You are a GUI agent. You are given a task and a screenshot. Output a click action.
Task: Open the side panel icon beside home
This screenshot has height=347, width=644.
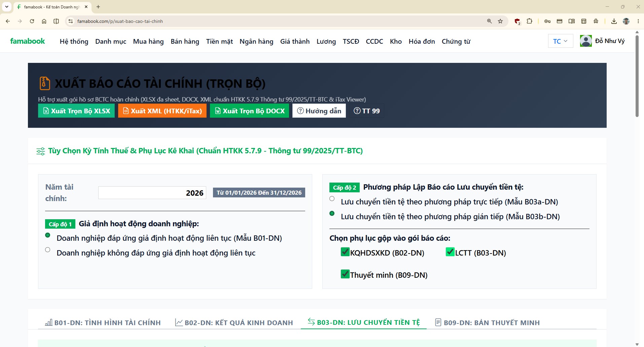tap(56, 21)
